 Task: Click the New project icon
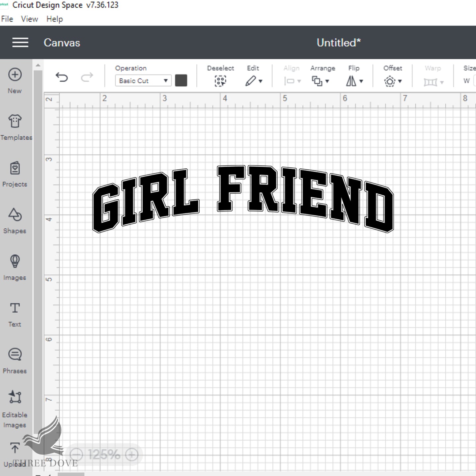[15, 75]
